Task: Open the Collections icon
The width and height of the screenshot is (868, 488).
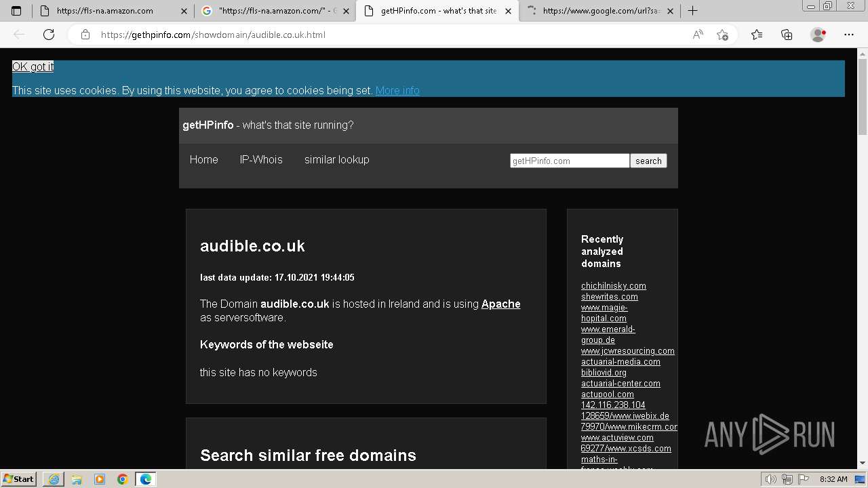Action: (787, 35)
